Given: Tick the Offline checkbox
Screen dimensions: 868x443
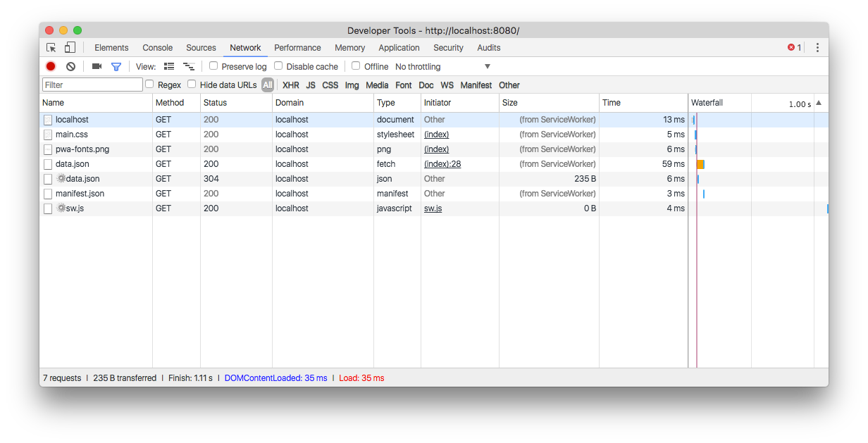Looking at the screenshot, I should pos(356,66).
